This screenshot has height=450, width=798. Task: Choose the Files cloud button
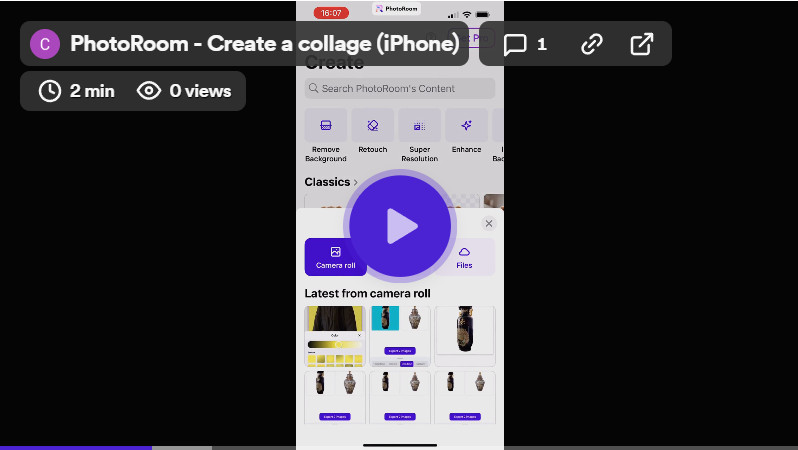pyautogui.click(x=464, y=257)
